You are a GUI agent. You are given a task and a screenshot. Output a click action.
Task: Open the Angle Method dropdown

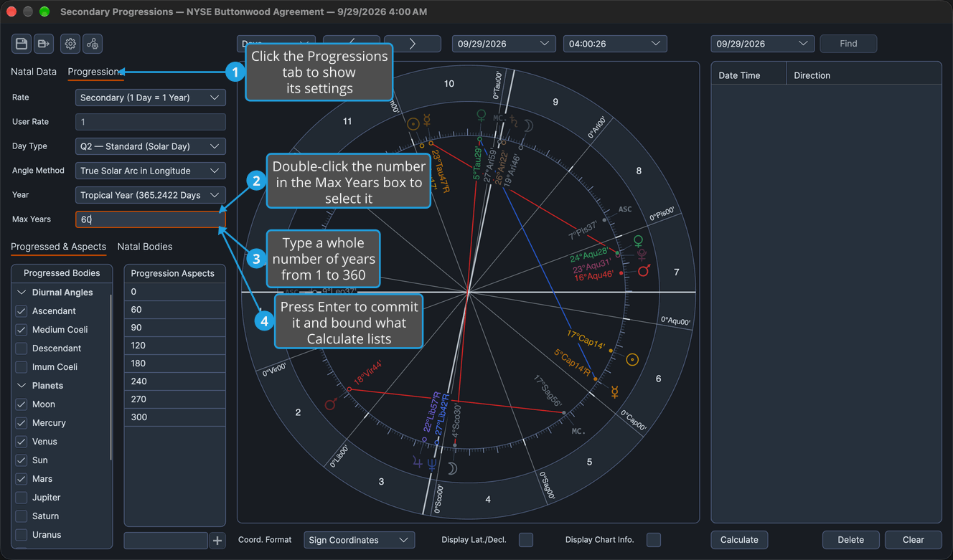pos(151,171)
